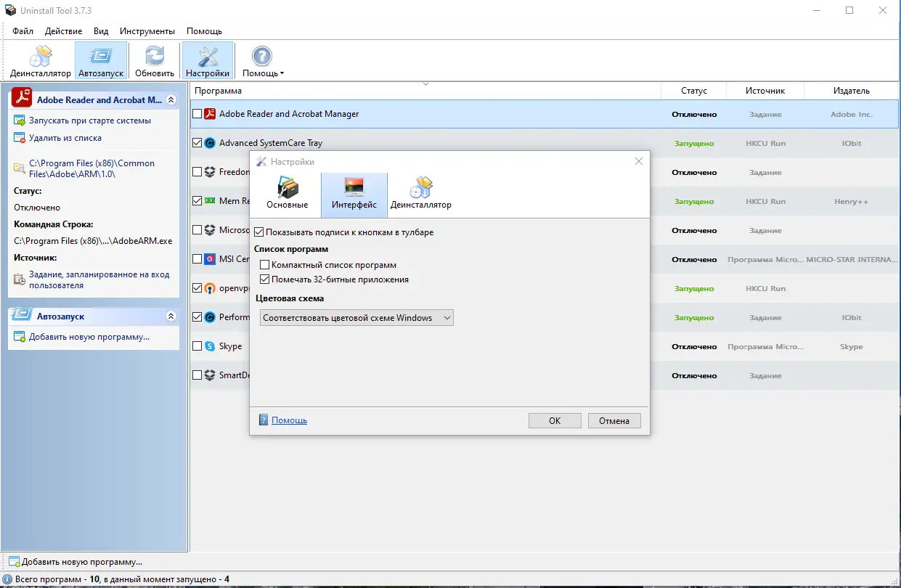The width and height of the screenshot is (901, 588).
Task: Open Настройки from the main toolbar
Action: click(x=208, y=61)
